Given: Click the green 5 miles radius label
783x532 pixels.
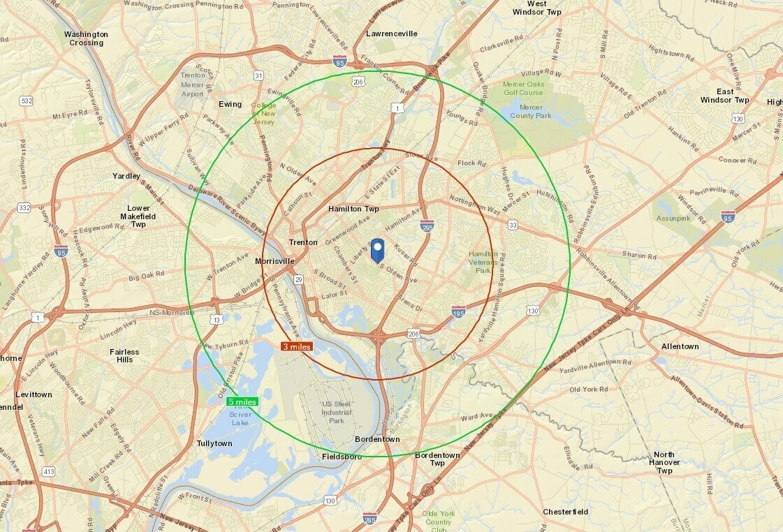Looking at the screenshot, I should click(x=242, y=401).
